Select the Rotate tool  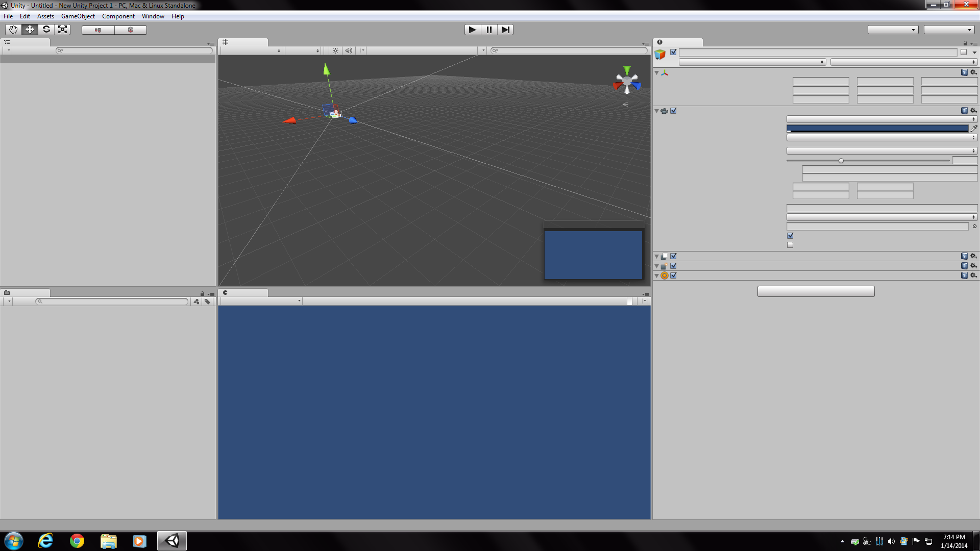tap(46, 29)
